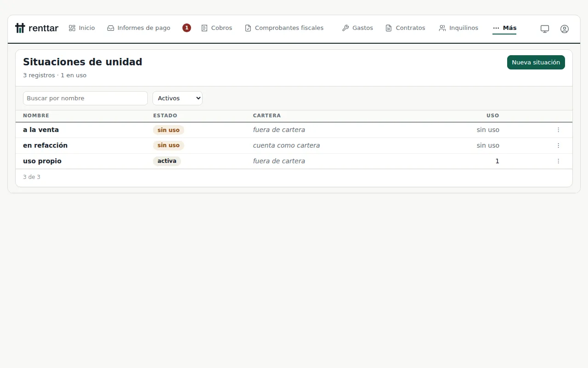
Task: Click 'cuenta como cartera' text
Action: coord(286,145)
